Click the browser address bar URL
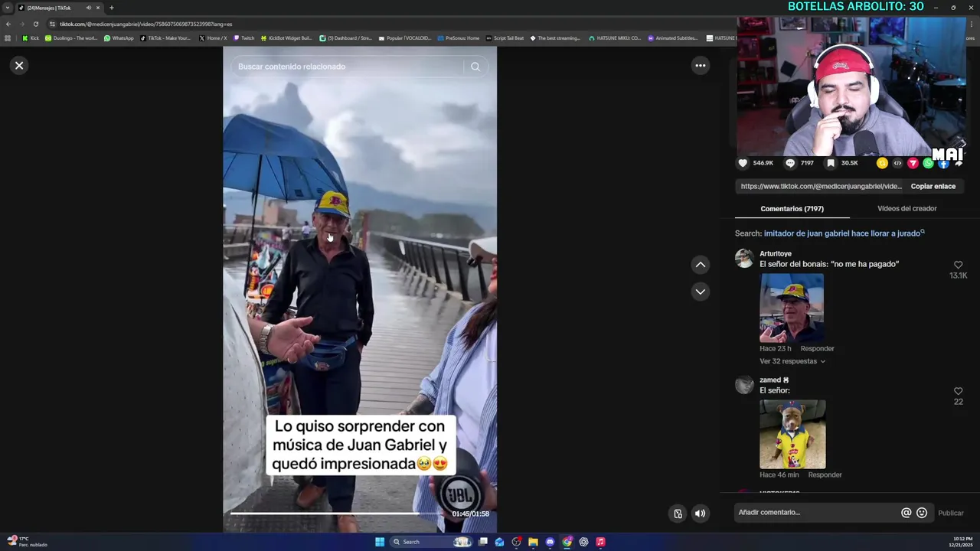Screen dimensions: 980x551 point(145,24)
